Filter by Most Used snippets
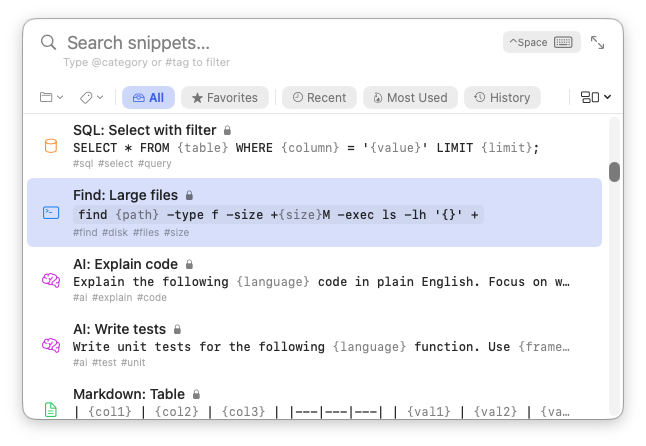This screenshot has height=446, width=646. [410, 97]
